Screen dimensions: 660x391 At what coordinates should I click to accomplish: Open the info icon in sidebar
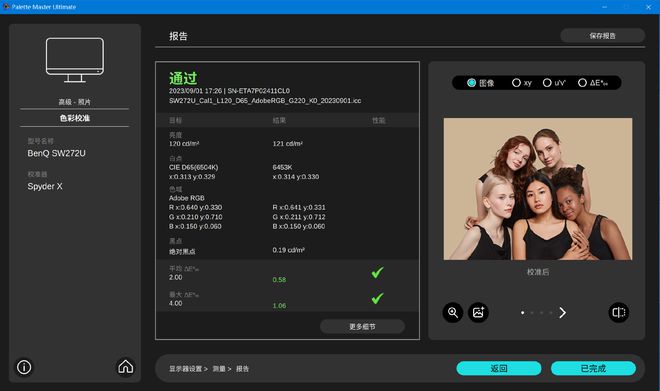(x=24, y=367)
